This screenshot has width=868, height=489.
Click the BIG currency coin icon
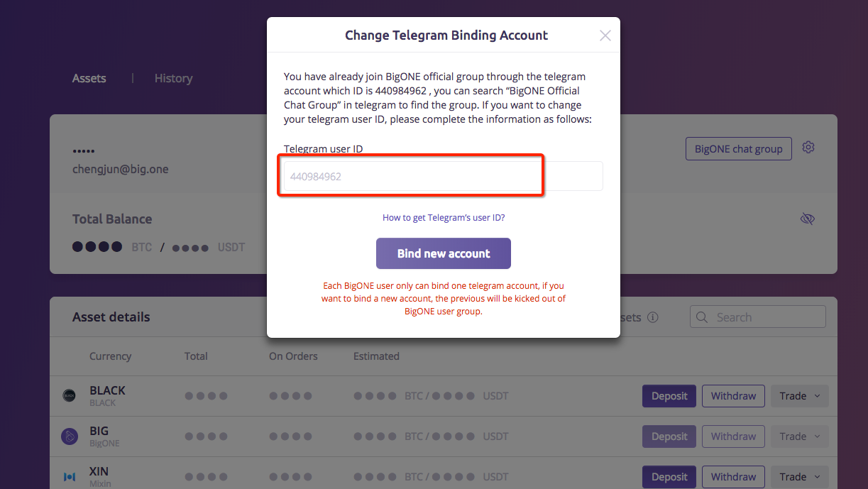click(x=69, y=436)
